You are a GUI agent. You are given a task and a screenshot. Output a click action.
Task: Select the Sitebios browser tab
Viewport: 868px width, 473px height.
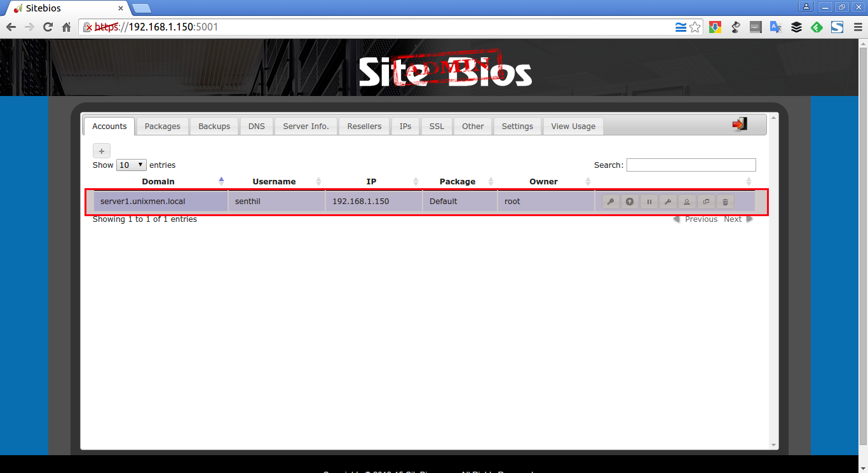68,8
